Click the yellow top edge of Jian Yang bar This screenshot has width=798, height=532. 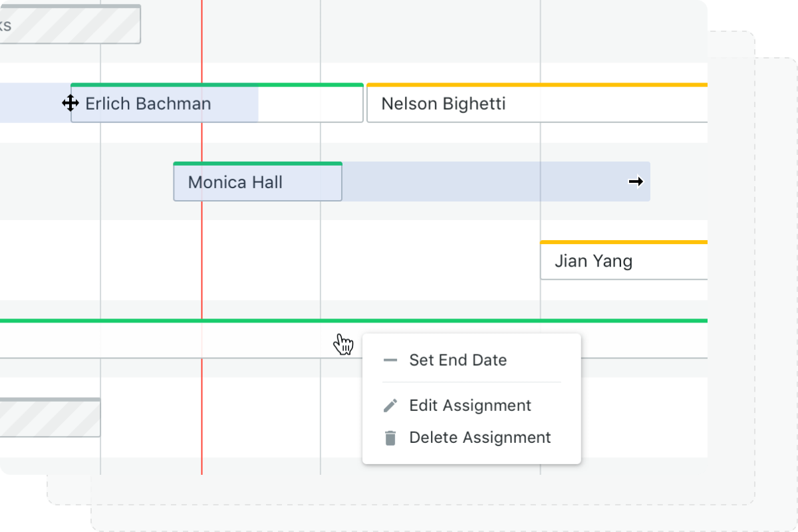pos(623,242)
